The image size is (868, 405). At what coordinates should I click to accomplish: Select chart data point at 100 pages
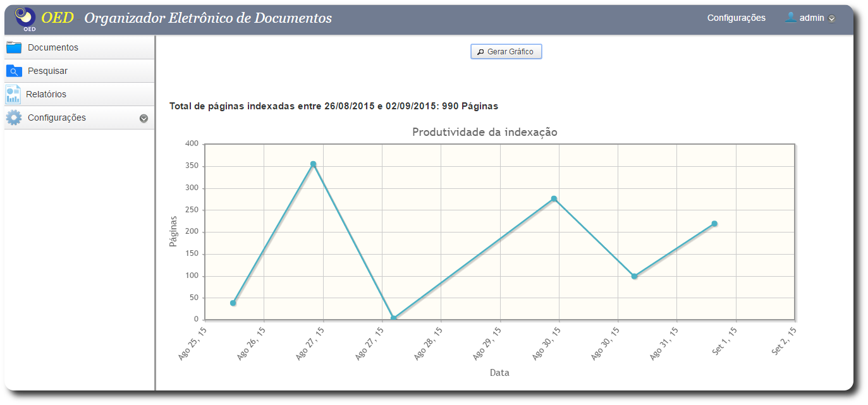pyautogui.click(x=634, y=276)
